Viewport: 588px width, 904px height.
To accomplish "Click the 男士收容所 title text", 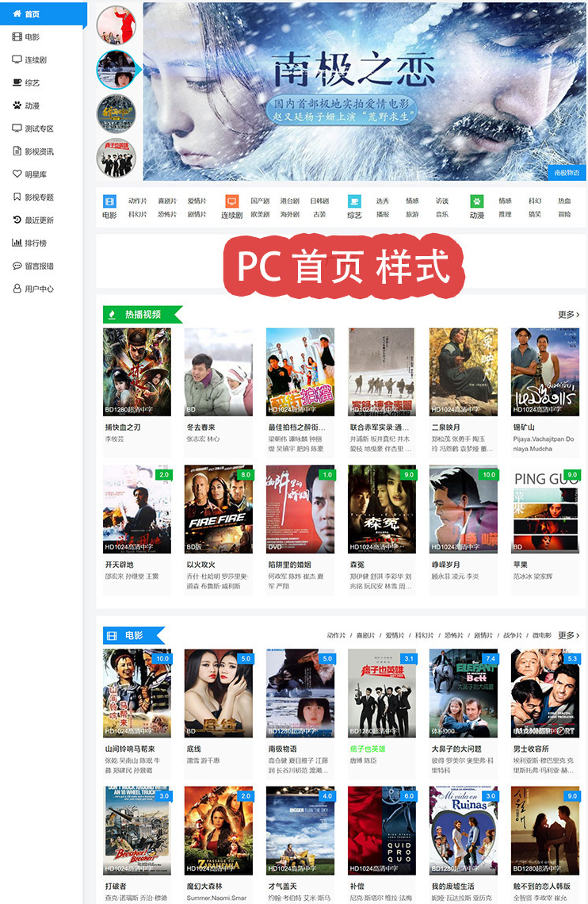I will tap(532, 749).
